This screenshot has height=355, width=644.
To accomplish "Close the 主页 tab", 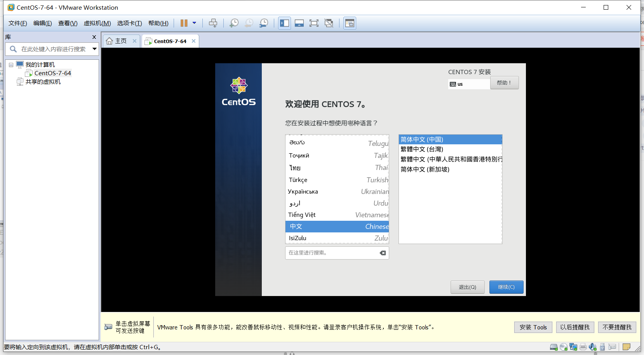I will tap(134, 41).
